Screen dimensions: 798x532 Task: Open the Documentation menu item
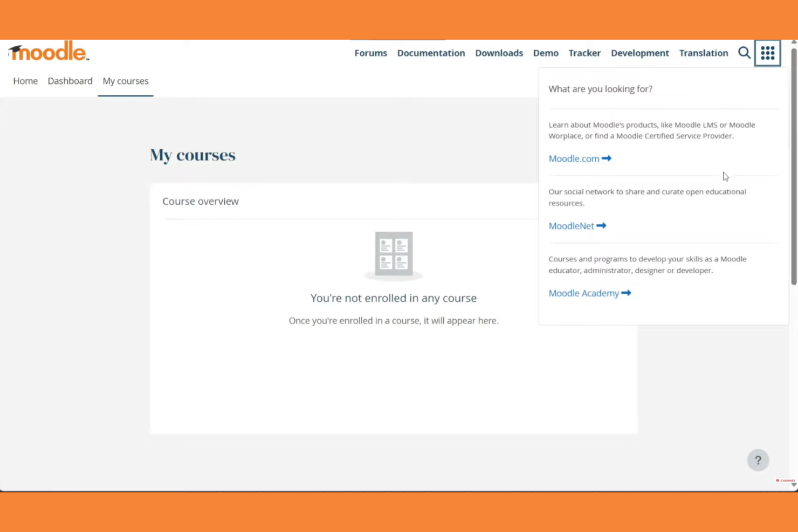[431, 53]
